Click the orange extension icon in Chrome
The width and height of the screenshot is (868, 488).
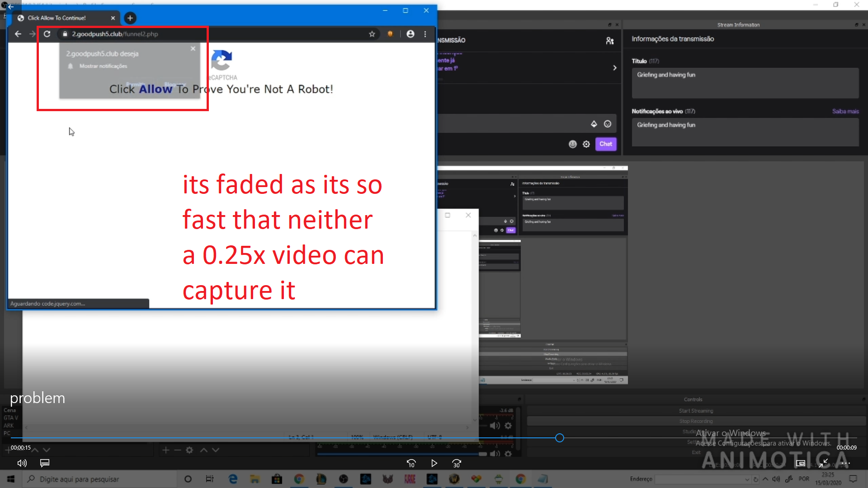390,34
